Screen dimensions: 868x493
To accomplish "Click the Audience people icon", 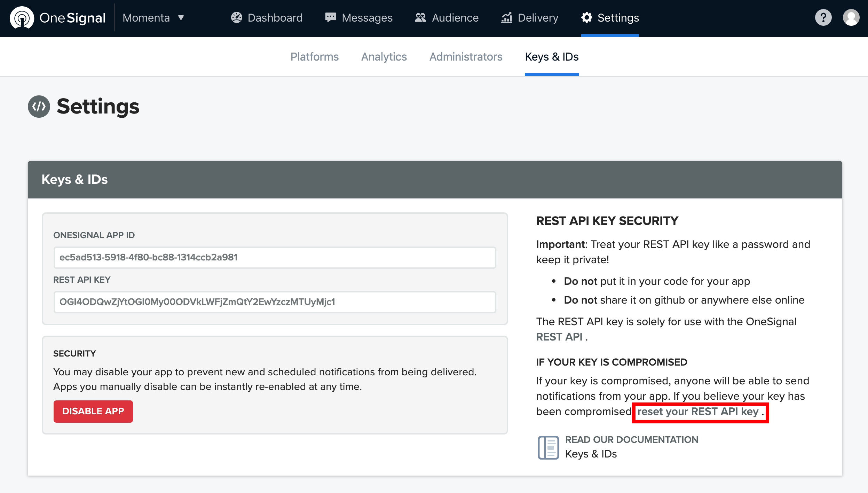I will point(420,18).
